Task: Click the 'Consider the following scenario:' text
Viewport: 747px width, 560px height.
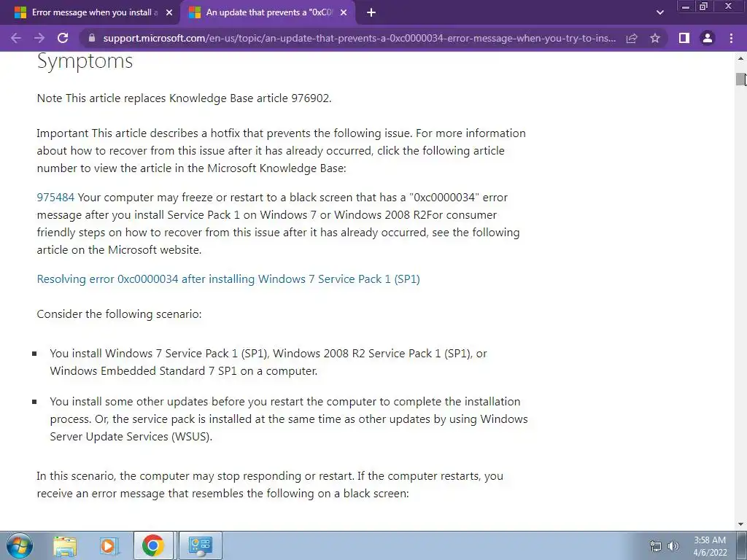Action: coord(119,314)
